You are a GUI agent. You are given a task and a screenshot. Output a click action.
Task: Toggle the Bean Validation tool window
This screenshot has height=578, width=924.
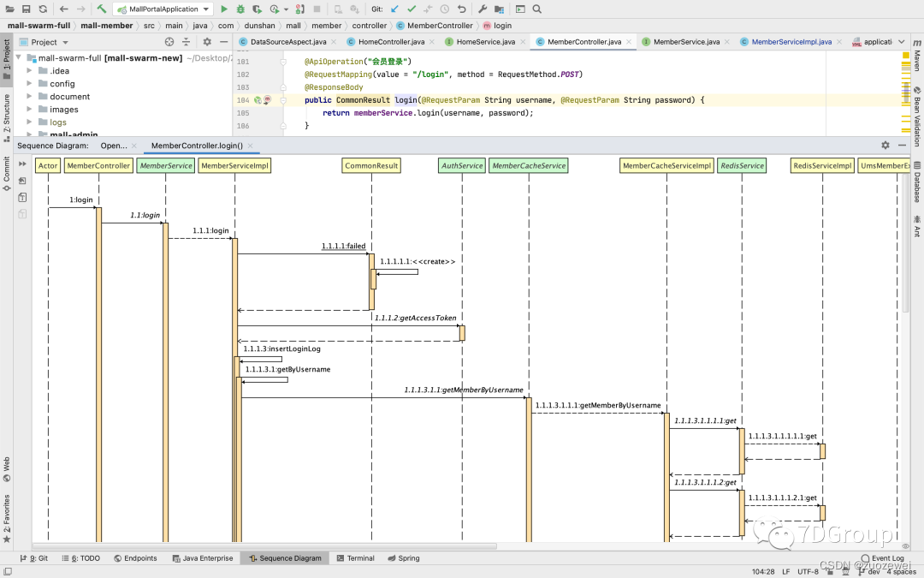pyautogui.click(x=917, y=116)
